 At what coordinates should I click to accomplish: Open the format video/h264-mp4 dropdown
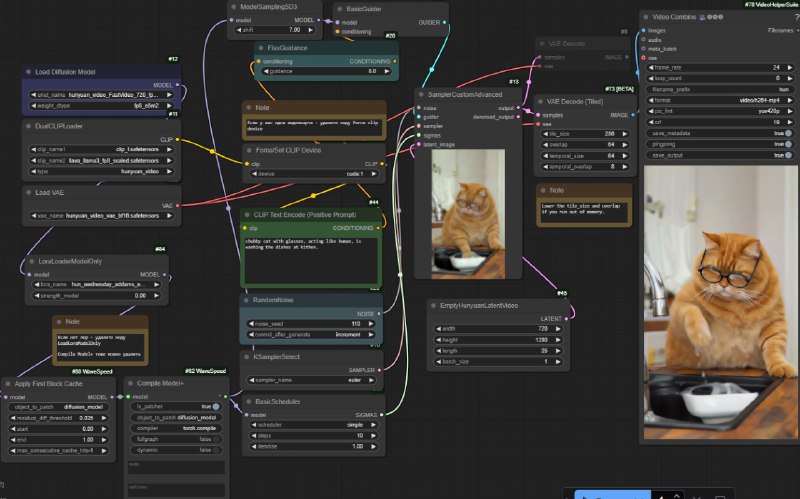(720, 101)
